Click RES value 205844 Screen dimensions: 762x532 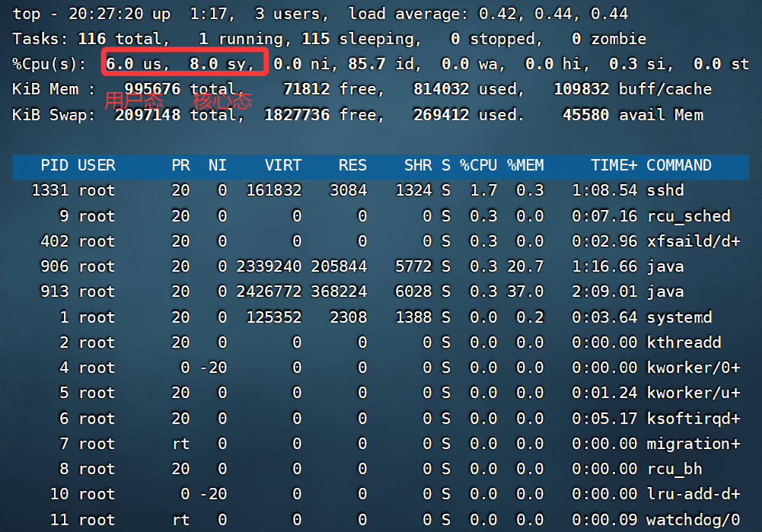click(339, 266)
